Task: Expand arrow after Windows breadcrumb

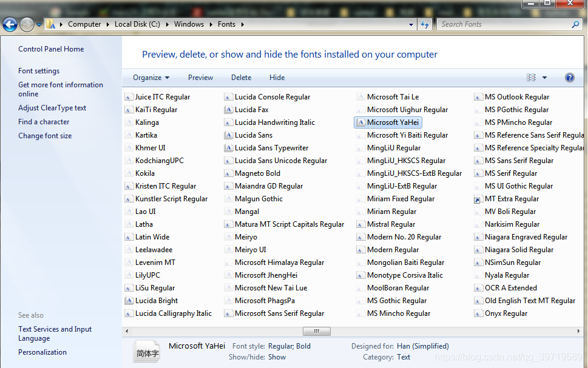Action: pos(211,24)
